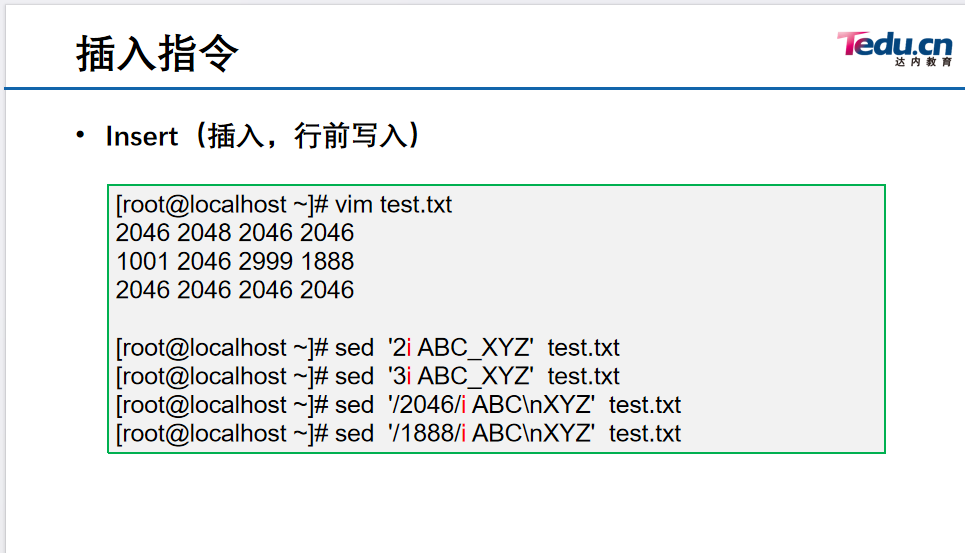Select the line '1001 2046 2999 1888'

tap(234, 261)
